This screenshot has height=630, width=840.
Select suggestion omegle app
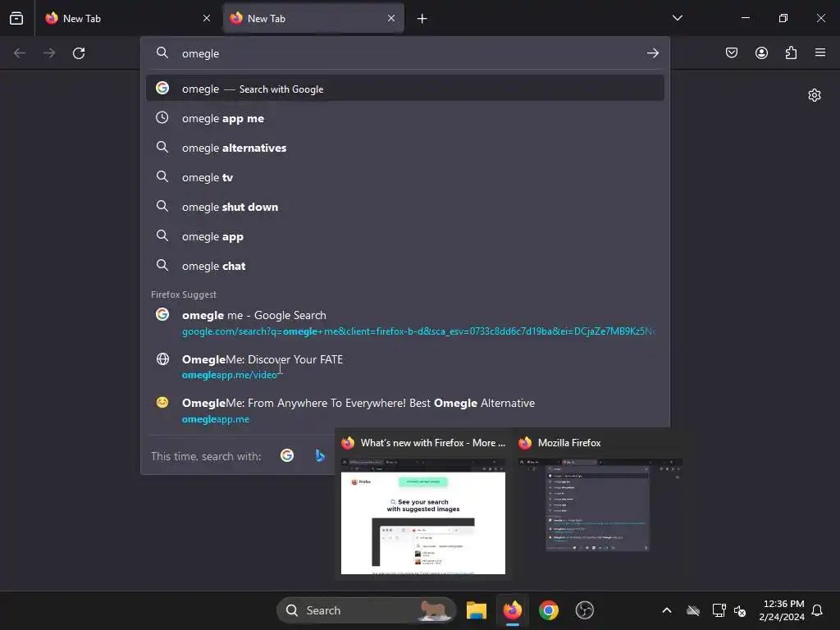[405, 235]
